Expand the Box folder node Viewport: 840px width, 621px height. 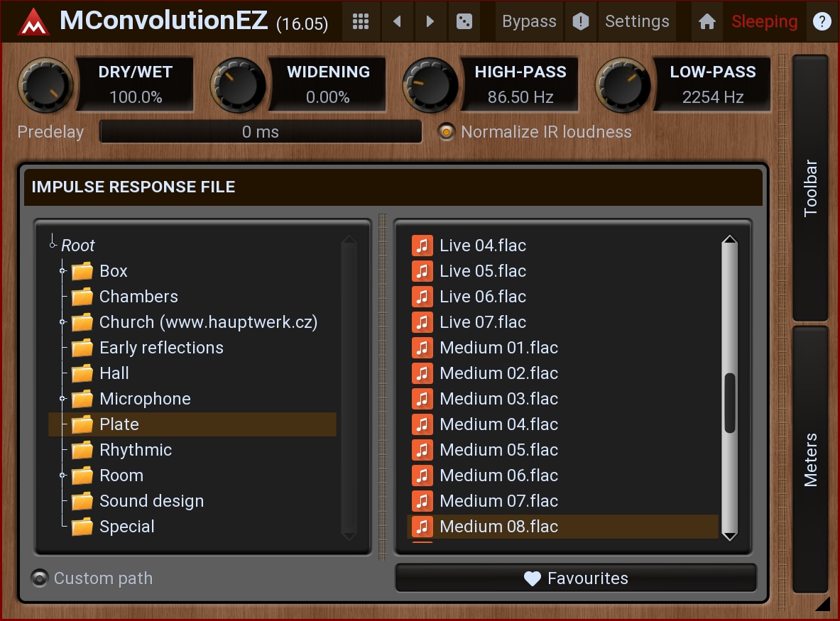point(62,271)
